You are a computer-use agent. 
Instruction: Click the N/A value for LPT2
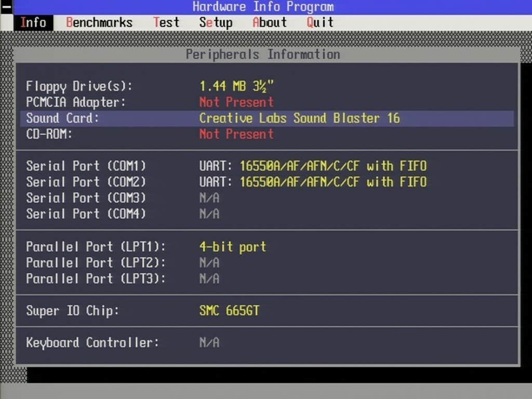[x=209, y=262]
